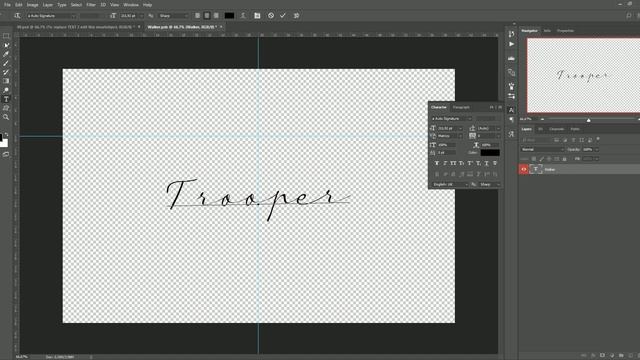Open the Window menu
The image size is (640, 360).
click(x=131, y=5)
